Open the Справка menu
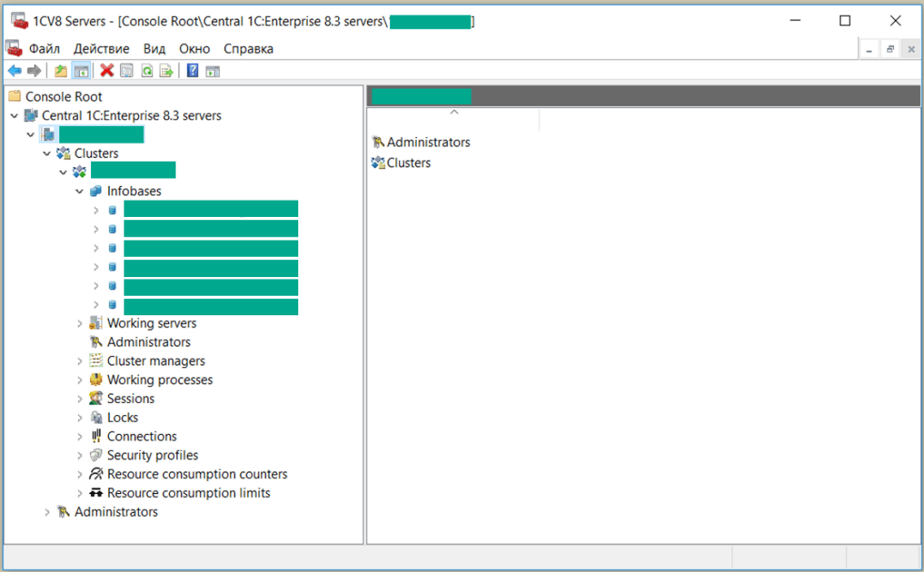924x572 pixels. coord(248,49)
